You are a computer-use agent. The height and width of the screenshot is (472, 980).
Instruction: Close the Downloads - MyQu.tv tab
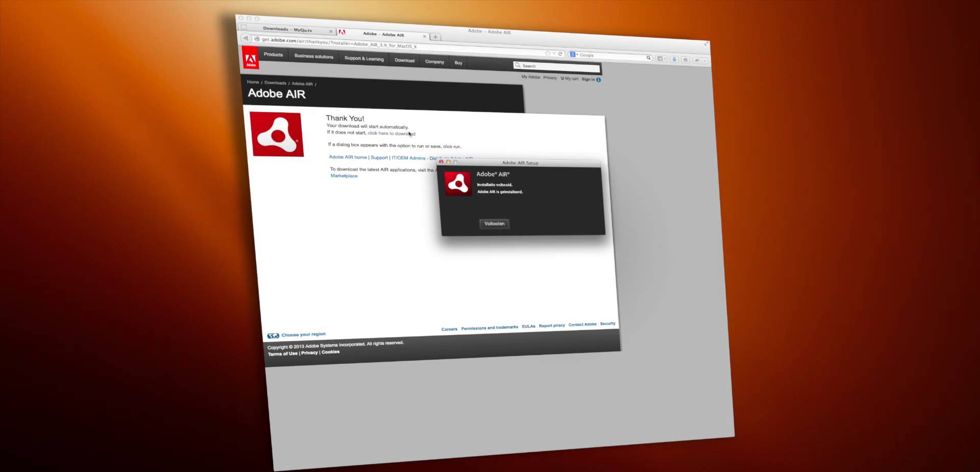(331, 31)
